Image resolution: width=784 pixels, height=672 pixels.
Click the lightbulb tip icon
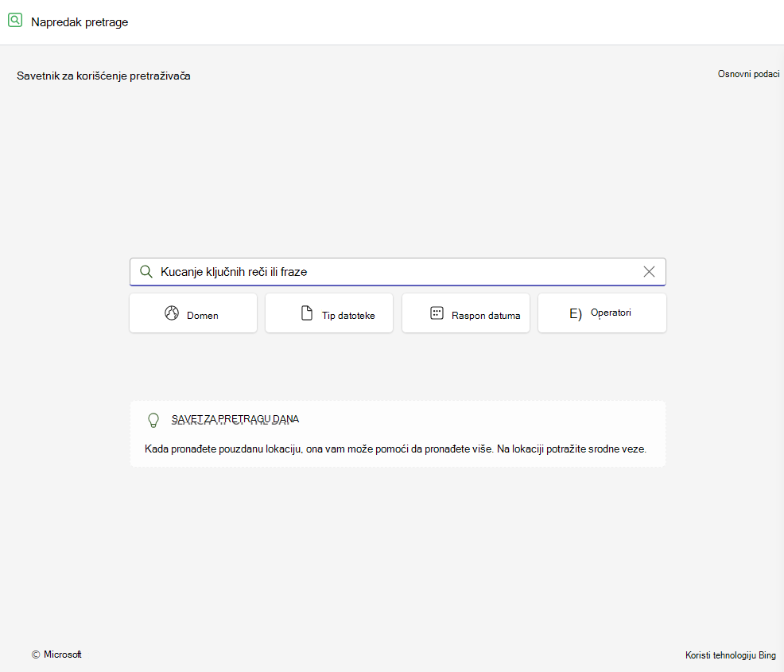(153, 420)
